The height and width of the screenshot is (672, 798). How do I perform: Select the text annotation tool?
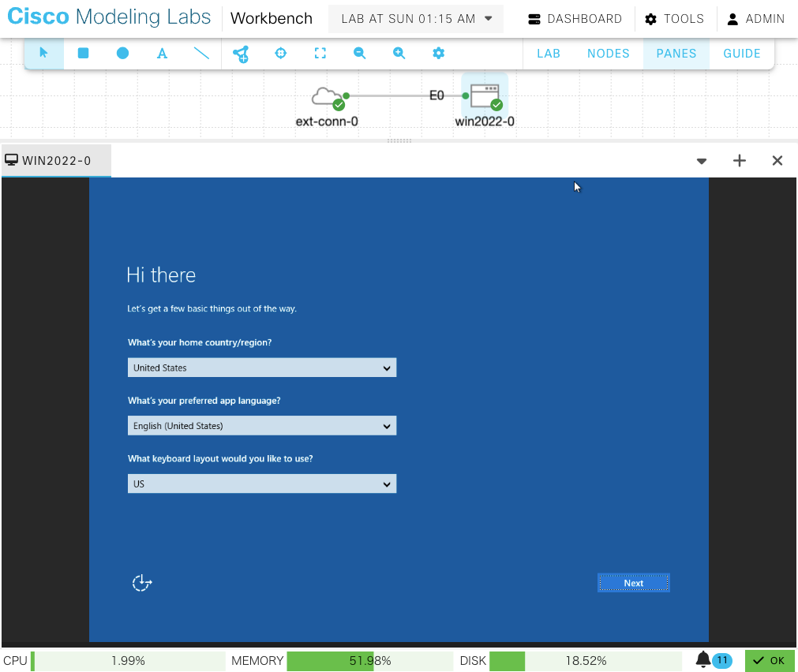click(x=162, y=53)
